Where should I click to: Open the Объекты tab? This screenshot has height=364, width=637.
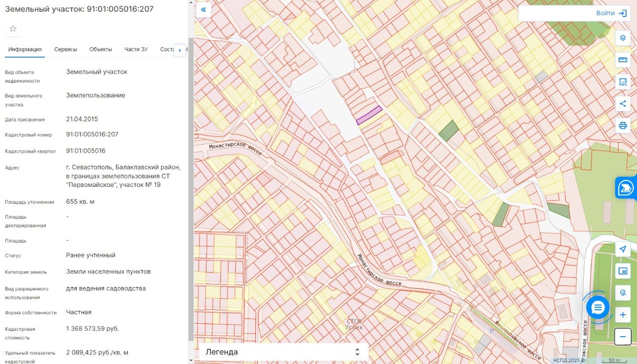point(101,49)
